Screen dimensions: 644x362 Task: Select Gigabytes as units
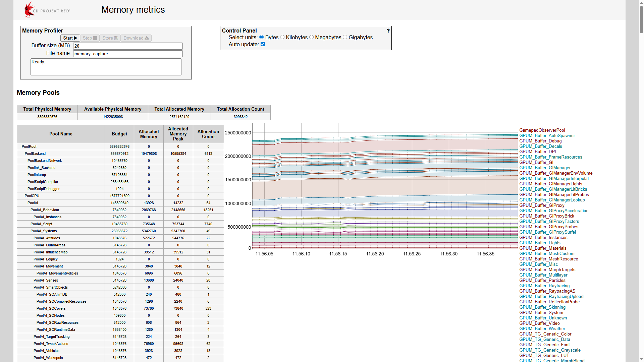click(x=345, y=37)
